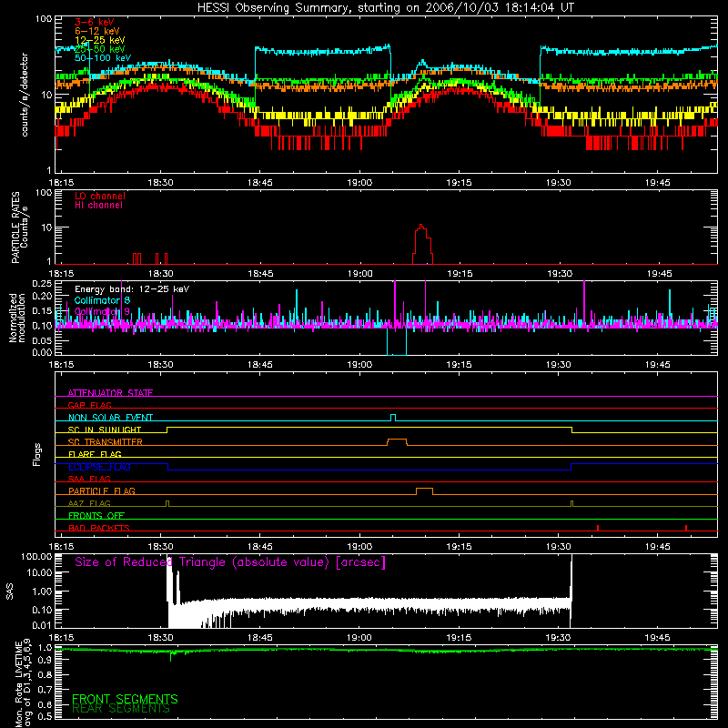Select the Collimator 9 legend label
The height and width of the screenshot is (728, 728).
click(x=102, y=311)
